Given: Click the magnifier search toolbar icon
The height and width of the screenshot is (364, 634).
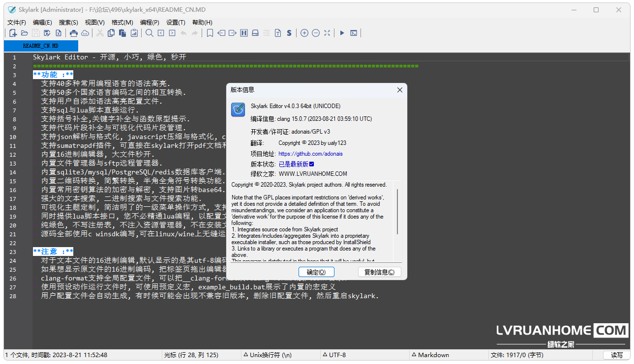Looking at the screenshot, I should [150, 33].
